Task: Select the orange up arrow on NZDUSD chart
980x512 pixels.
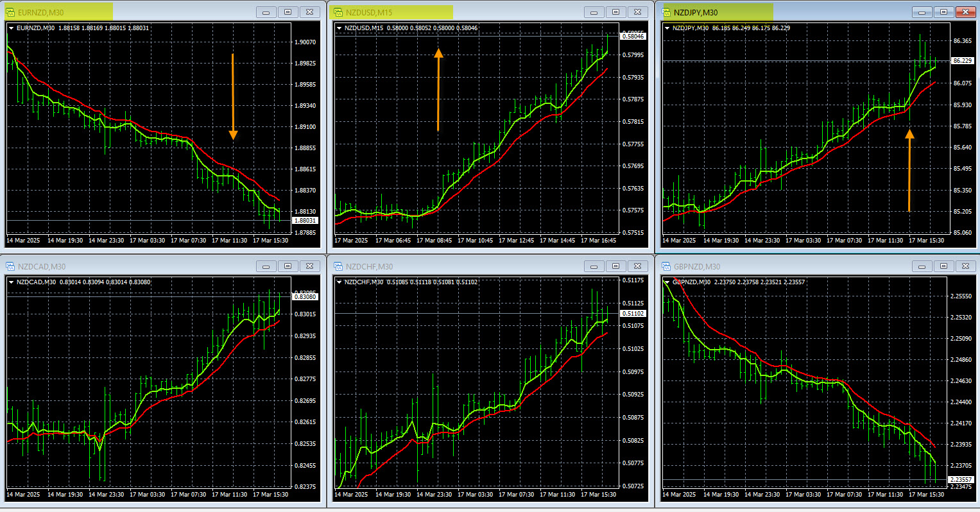Action: coord(438,90)
